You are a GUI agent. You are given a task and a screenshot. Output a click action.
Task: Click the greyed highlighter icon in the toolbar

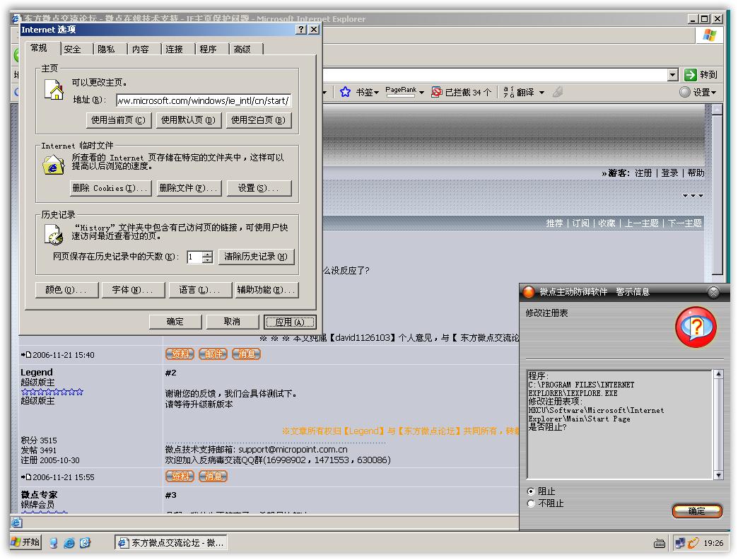(x=558, y=92)
